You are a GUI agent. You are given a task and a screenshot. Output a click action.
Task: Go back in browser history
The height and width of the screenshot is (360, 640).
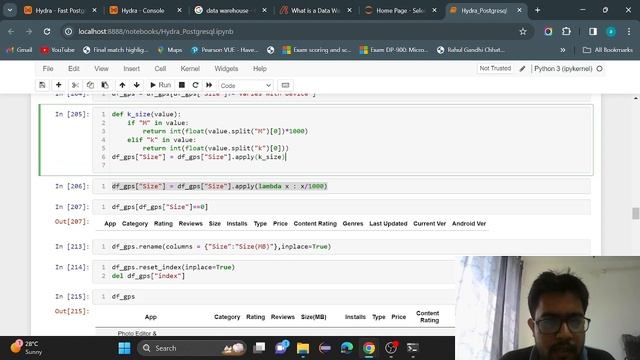[x=11, y=31]
